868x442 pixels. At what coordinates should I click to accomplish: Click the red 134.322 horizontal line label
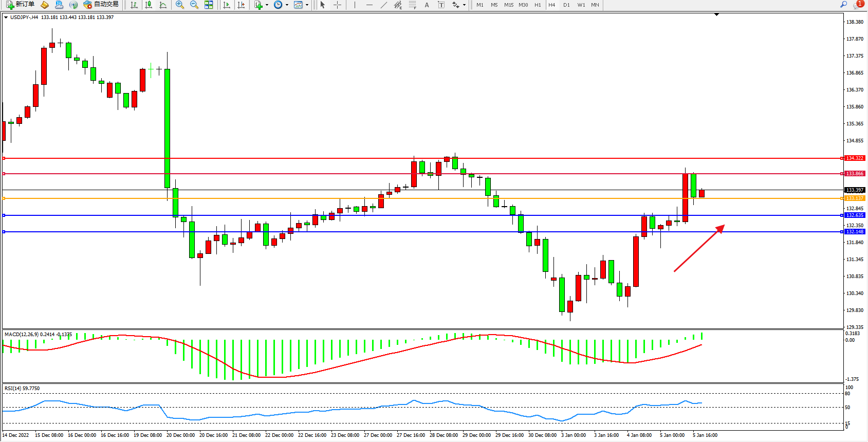855,158
